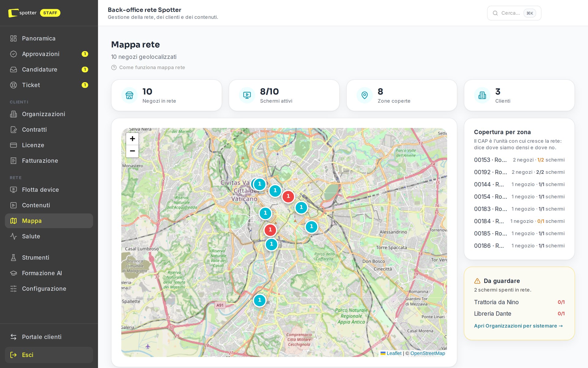This screenshot has height=368, width=588.
Task: Select the southernmost blue map marker
Action: (x=260, y=300)
